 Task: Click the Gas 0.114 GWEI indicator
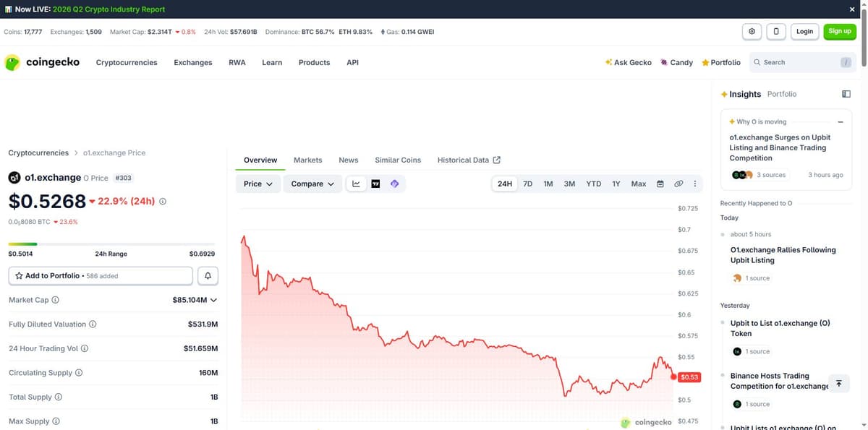click(x=407, y=32)
